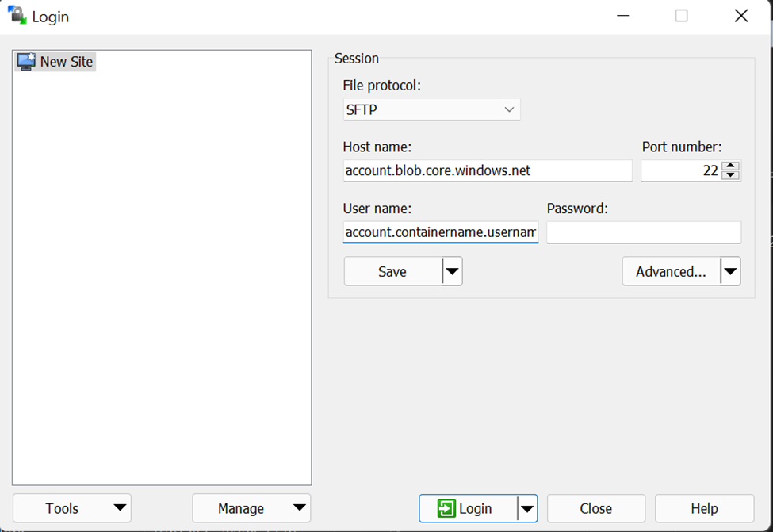Click the Password input field
Screen dimensions: 773x532
pyautogui.click(x=643, y=232)
